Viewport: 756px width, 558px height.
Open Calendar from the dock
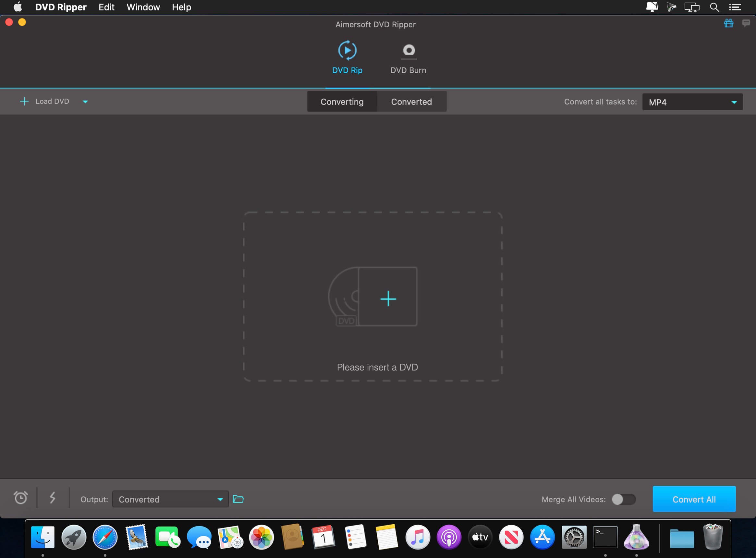pyautogui.click(x=323, y=537)
